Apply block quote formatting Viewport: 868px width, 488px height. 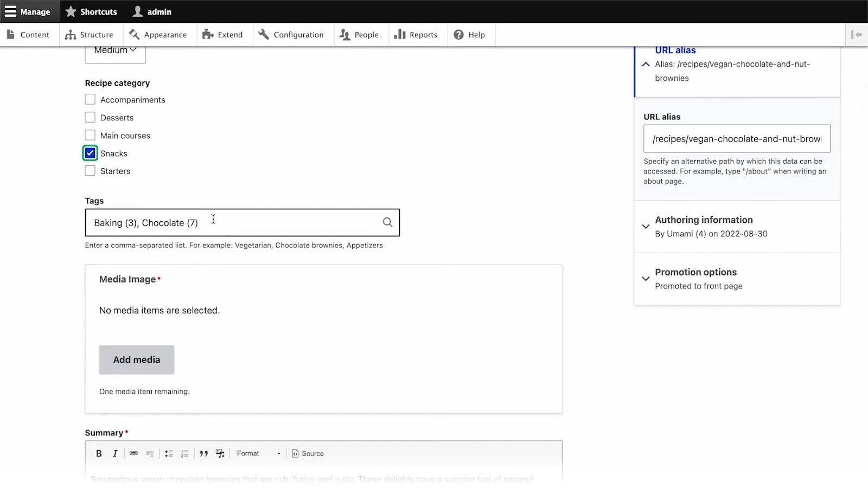coord(203,453)
